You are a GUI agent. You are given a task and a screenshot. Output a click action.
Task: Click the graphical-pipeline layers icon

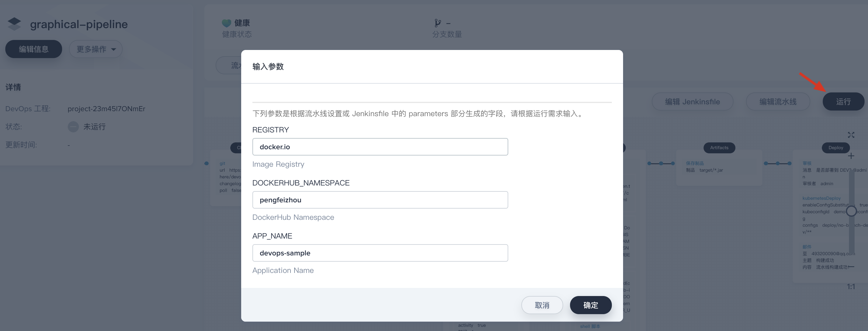coord(14,24)
